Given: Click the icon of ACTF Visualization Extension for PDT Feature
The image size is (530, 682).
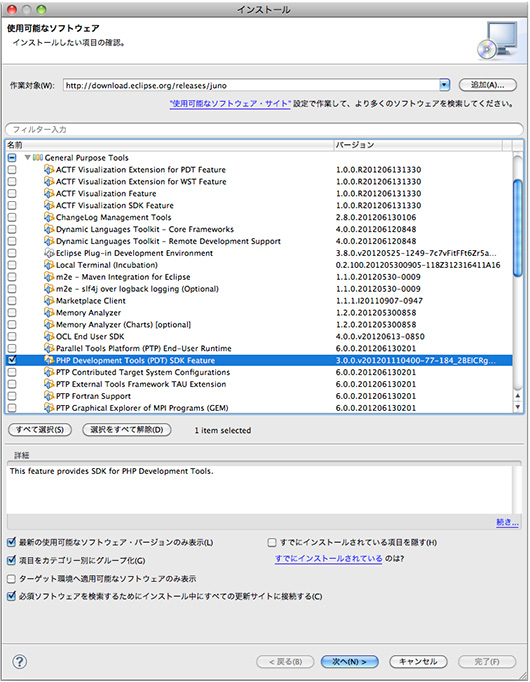Looking at the screenshot, I should 49,169.
